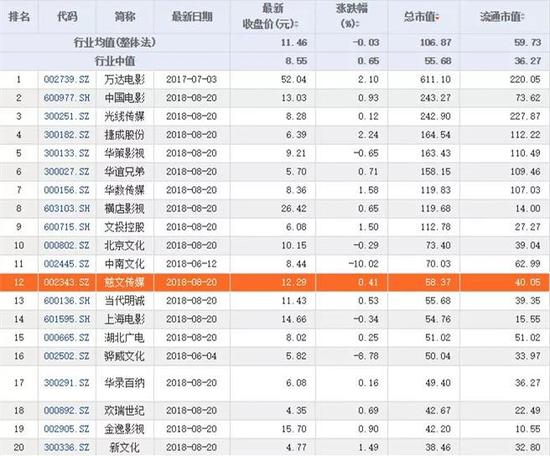The image size is (550, 456).
Task: Sort by 总市值 column header
Action: click(x=421, y=16)
